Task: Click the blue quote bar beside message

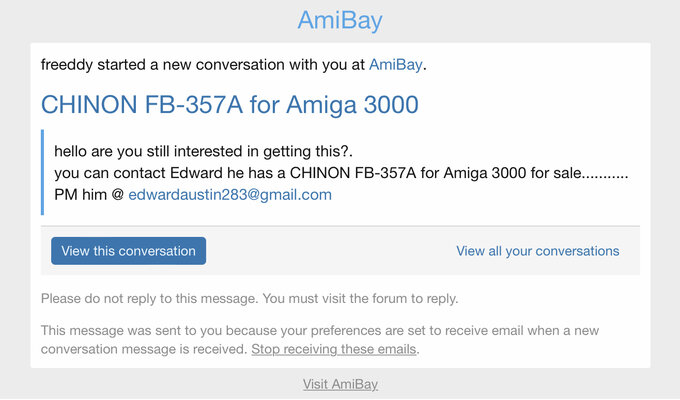Action: 43,172
